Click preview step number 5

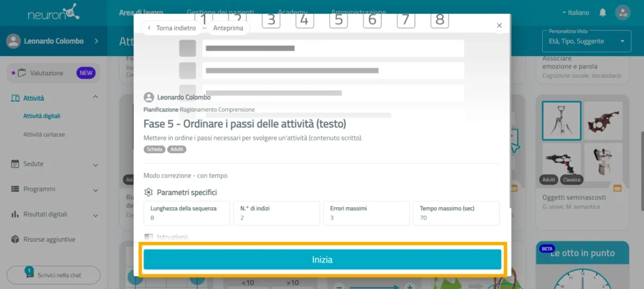tap(338, 20)
